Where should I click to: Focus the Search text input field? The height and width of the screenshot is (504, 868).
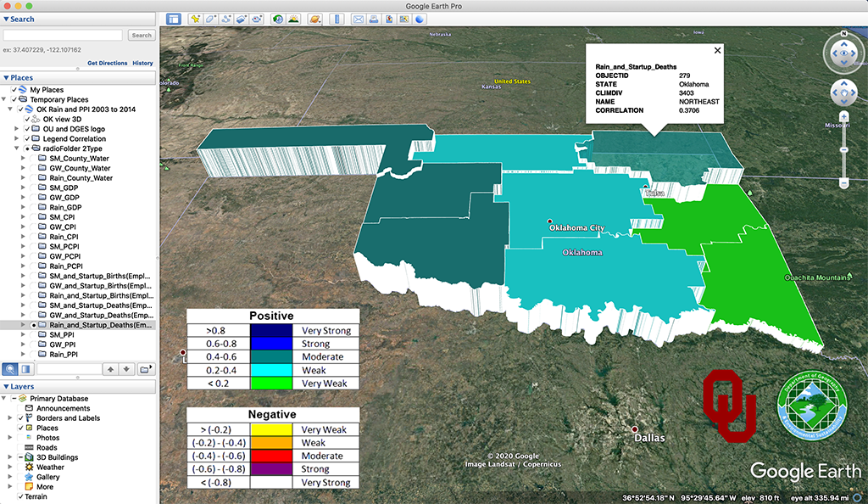[x=63, y=35]
